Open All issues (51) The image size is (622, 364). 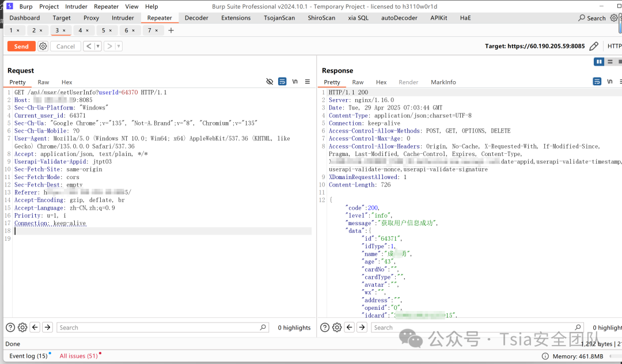pos(79,356)
